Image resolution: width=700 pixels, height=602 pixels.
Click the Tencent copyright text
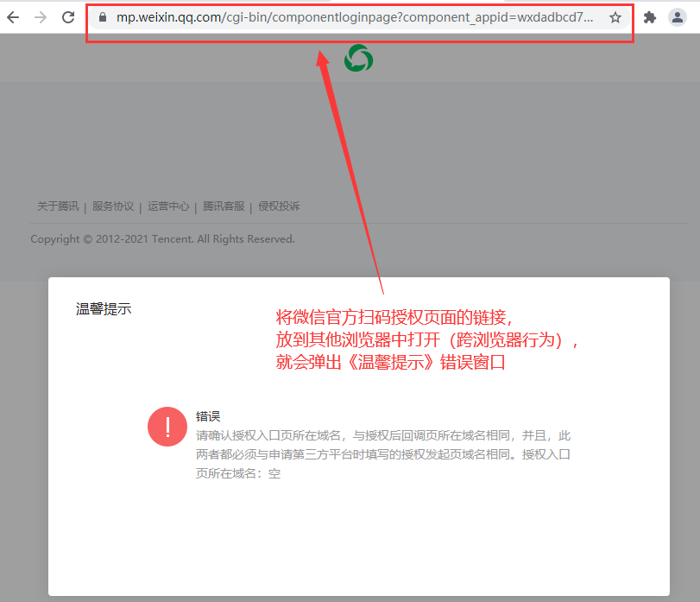pyautogui.click(x=162, y=239)
